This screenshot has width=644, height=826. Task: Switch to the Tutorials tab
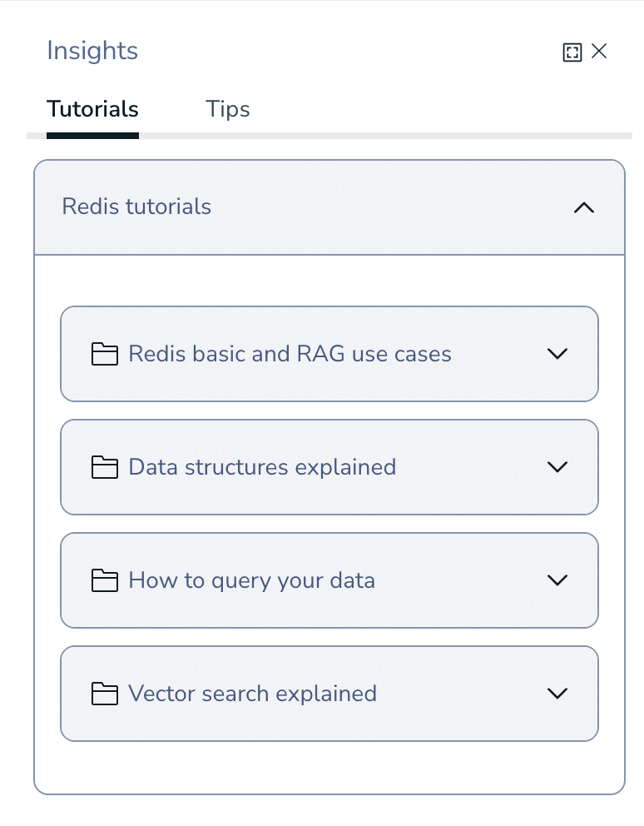(x=92, y=109)
